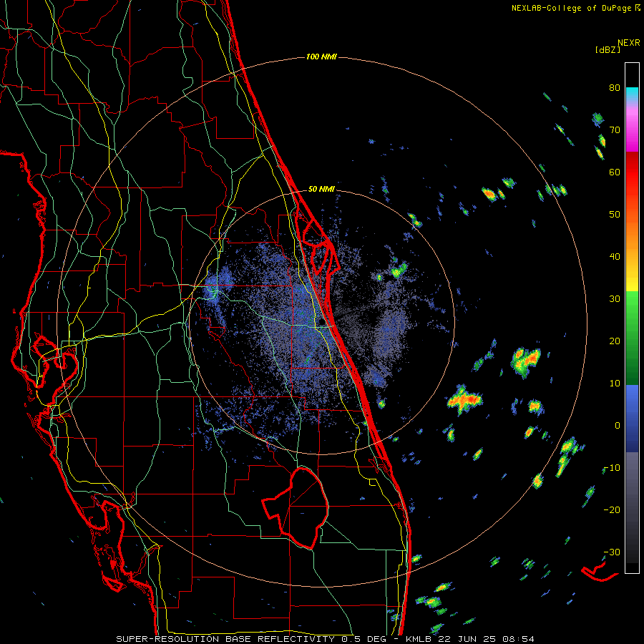Viewport: 644px width, 644px height.
Task: Click the 50 NMI range ring label
Action: tap(321, 189)
